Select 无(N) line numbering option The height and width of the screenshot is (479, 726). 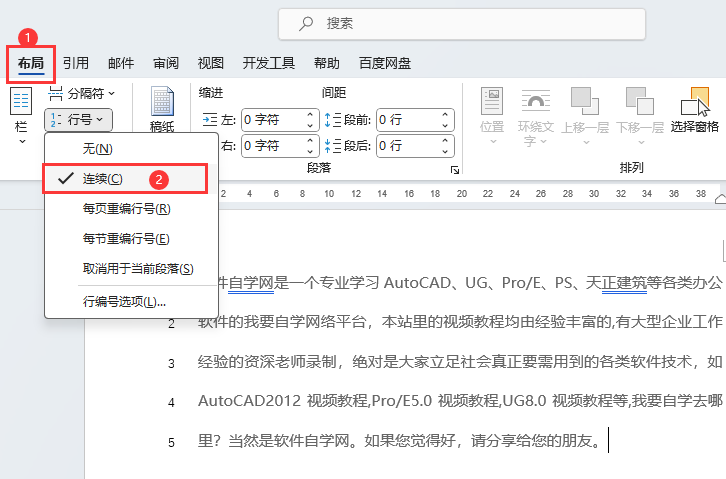tap(131, 149)
